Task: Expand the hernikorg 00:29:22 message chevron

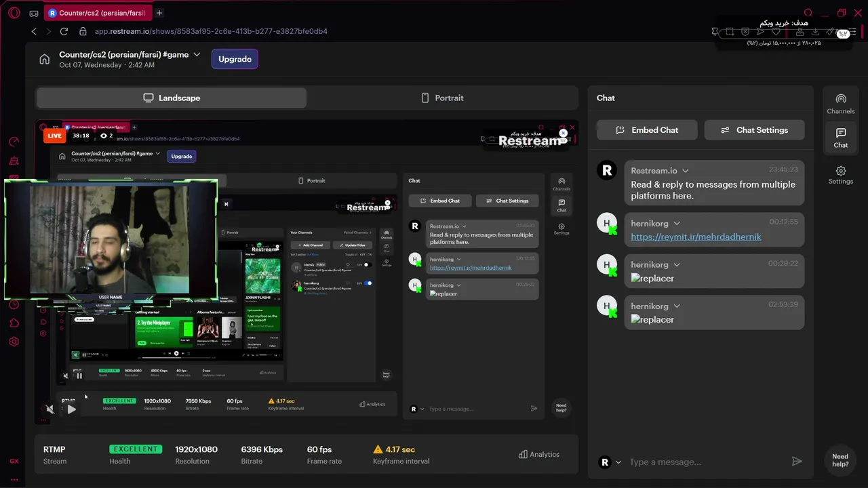Action: coord(677,264)
